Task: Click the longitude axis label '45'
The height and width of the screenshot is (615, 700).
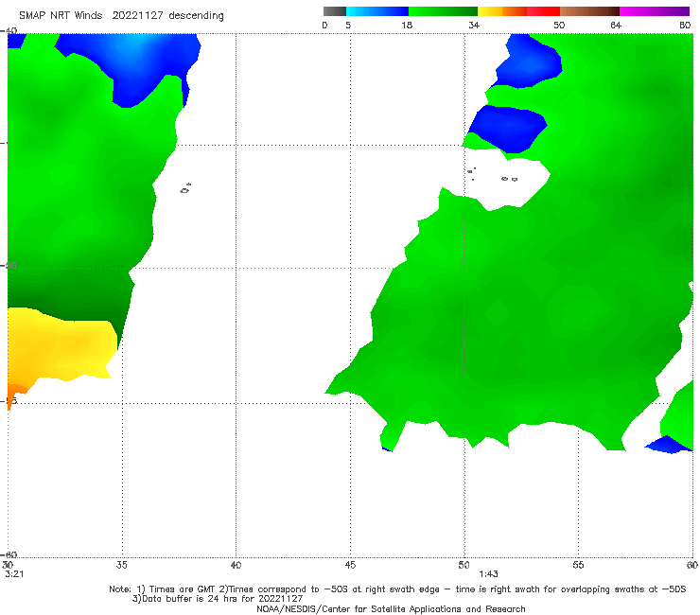Action: coord(350,565)
